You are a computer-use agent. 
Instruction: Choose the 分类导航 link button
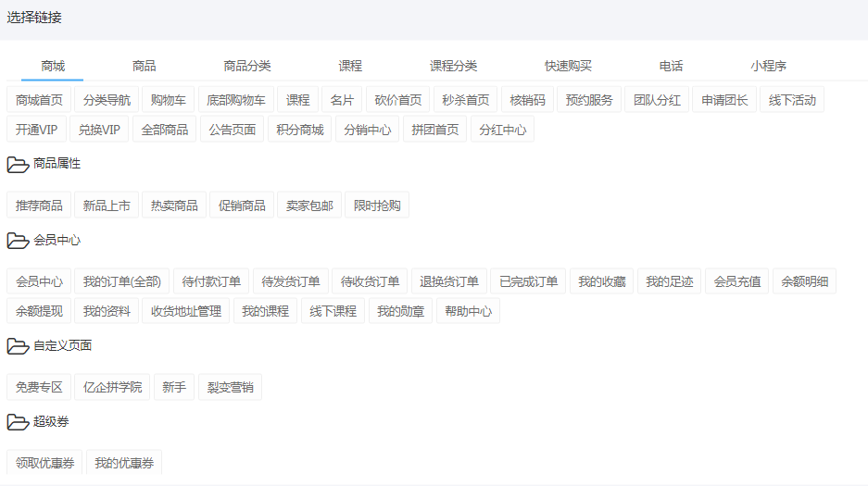107,100
